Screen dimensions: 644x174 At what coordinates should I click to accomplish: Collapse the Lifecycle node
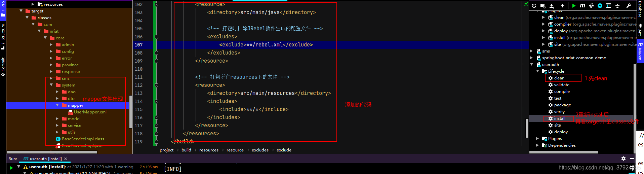(x=537, y=71)
